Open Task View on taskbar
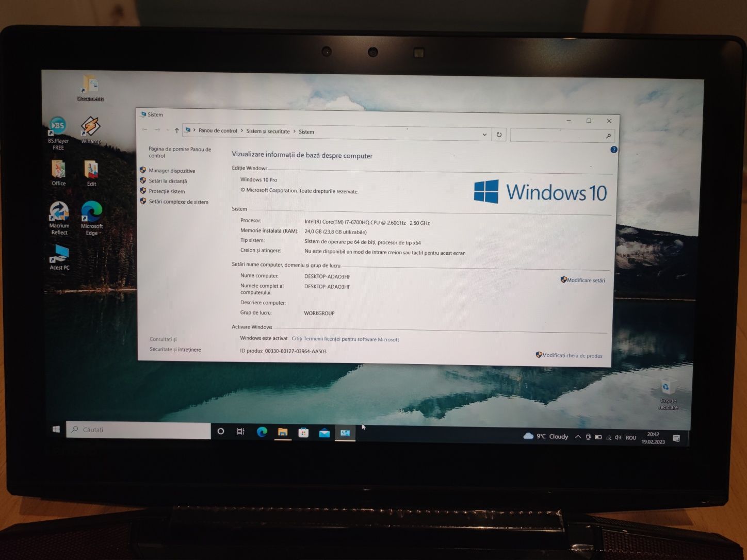The height and width of the screenshot is (560, 747). [x=240, y=432]
